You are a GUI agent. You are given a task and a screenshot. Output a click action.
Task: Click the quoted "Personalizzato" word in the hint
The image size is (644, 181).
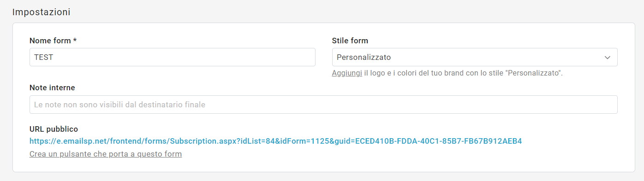coord(534,73)
